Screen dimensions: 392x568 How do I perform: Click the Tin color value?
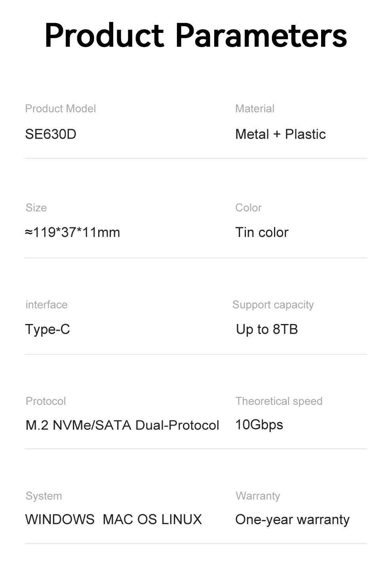click(x=262, y=233)
